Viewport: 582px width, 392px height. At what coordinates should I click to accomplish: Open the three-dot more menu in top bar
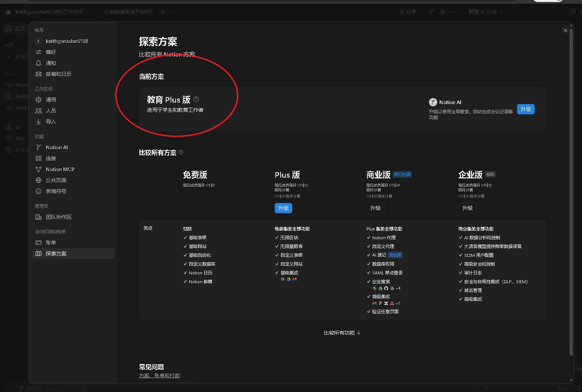pyautogui.click(x=454, y=12)
